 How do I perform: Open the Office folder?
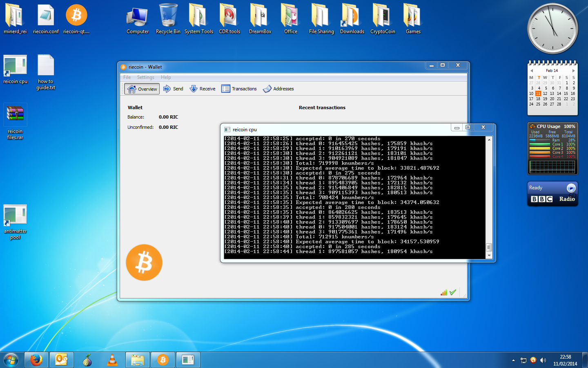tap(291, 19)
